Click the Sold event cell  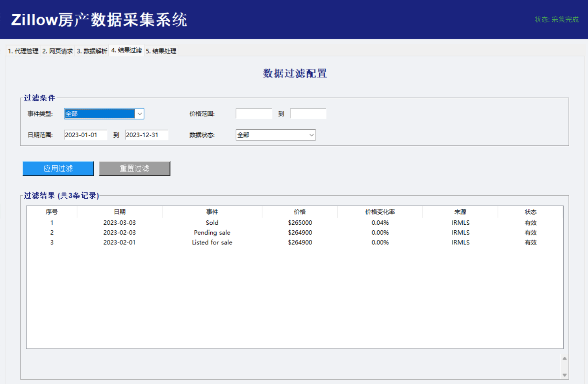(x=212, y=223)
